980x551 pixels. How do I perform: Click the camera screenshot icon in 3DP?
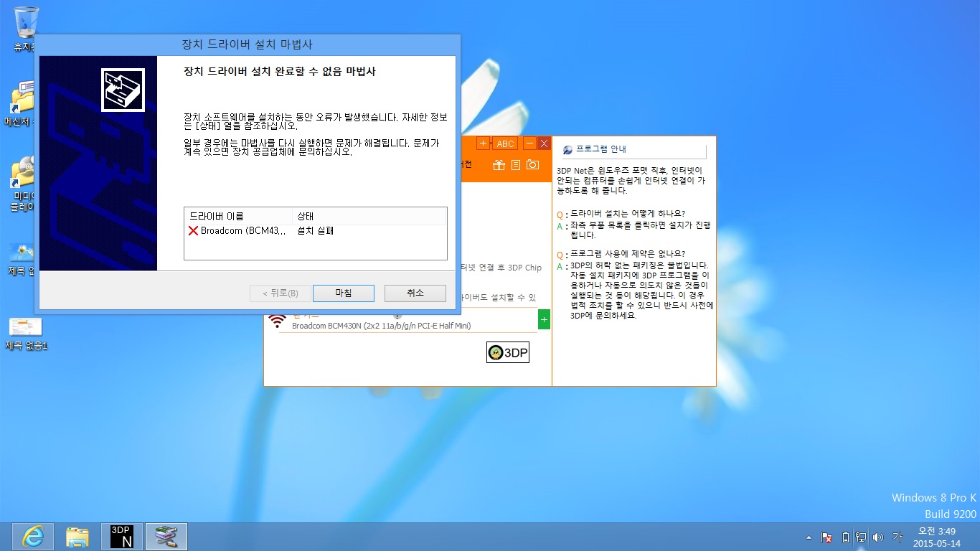point(532,165)
